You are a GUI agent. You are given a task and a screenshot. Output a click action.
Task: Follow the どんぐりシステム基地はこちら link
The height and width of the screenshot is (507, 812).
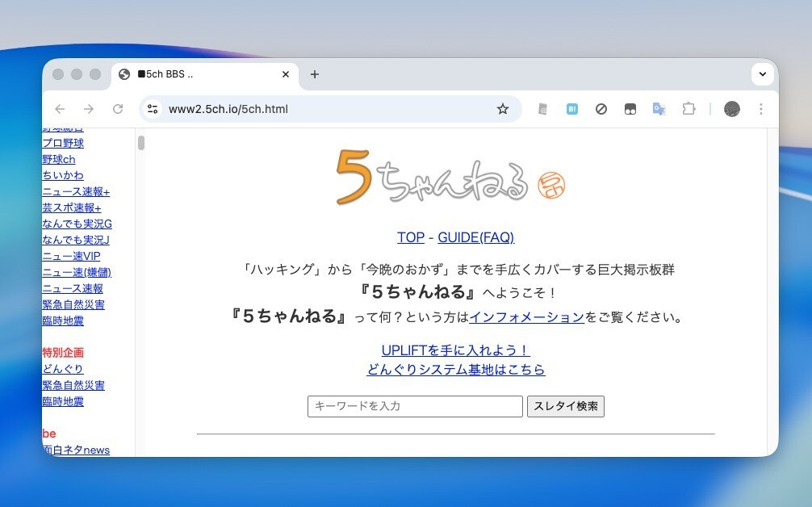tap(456, 369)
